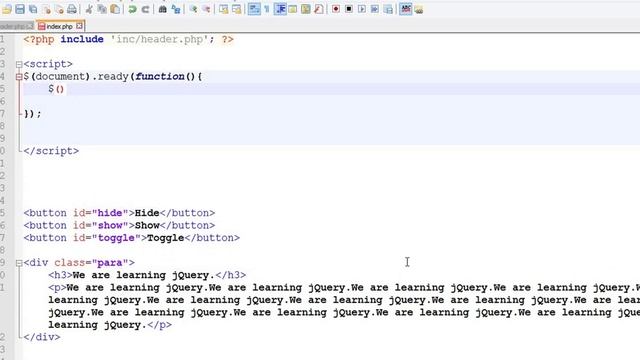Redo the last undone edit
Screen dimensions: 640x360
coord(145,9)
